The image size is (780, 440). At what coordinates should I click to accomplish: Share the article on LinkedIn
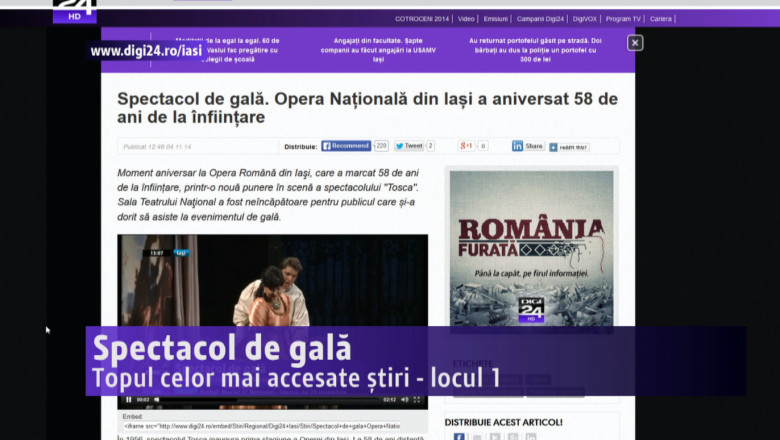click(528, 146)
